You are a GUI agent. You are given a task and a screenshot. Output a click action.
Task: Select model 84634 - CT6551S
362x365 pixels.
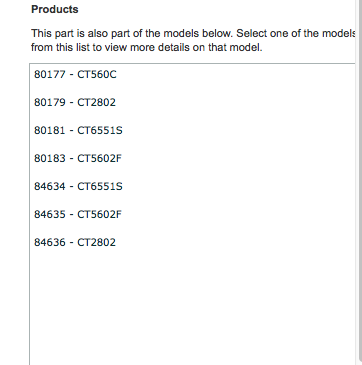point(78,186)
